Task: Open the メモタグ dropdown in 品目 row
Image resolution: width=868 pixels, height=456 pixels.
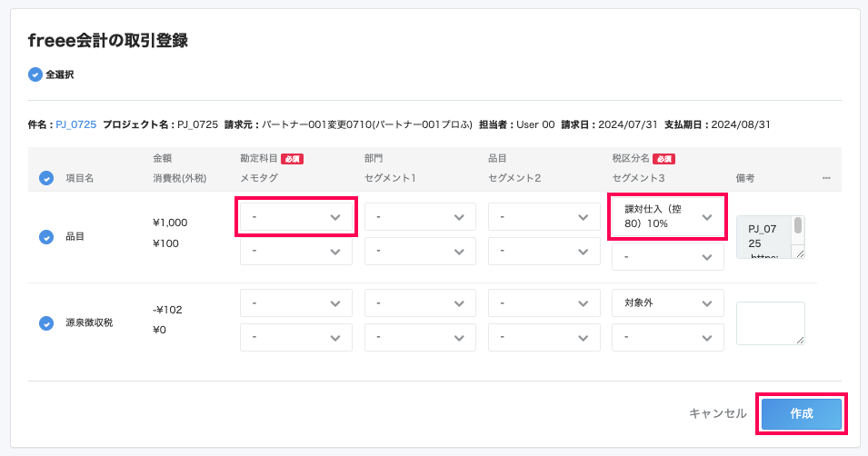Action: pos(296,252)
